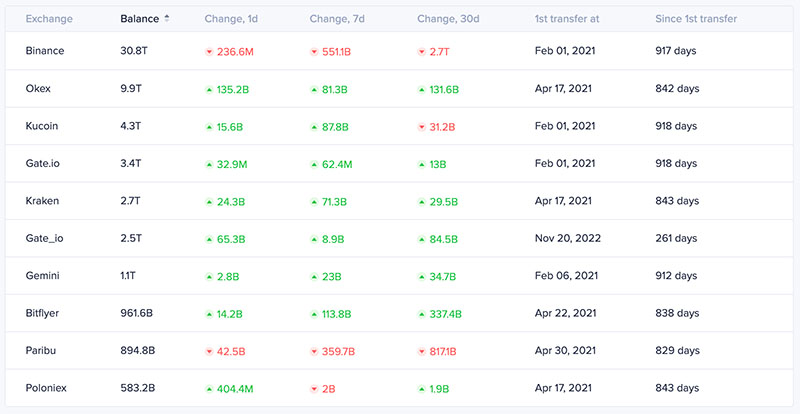The image size is (800, 414).
Task: Click the 1st transfer at header
Action: pos(567,19)
